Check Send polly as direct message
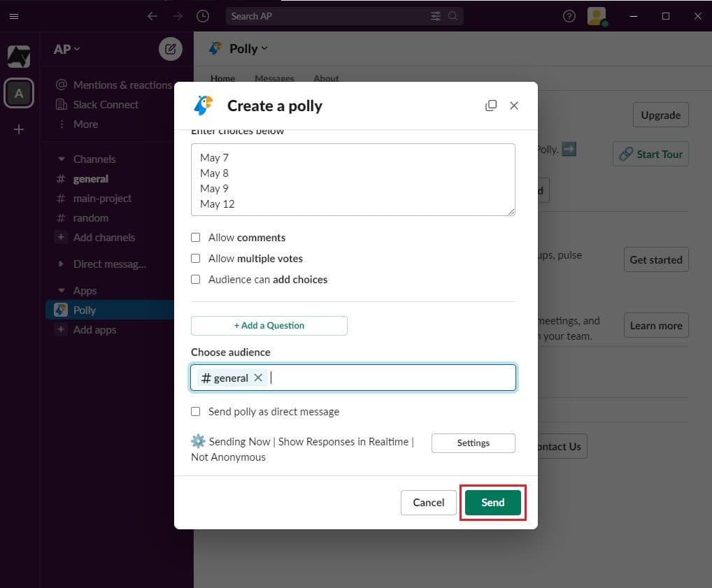 (196, 412)
